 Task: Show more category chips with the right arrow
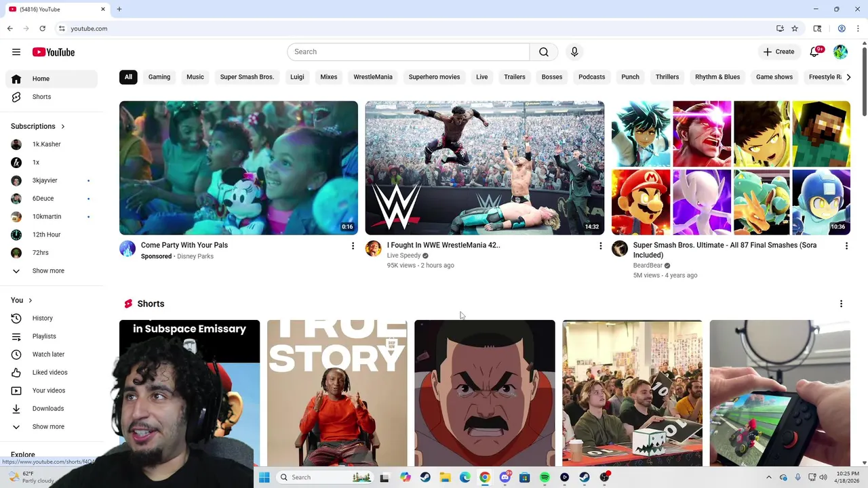tap(848, 77)
